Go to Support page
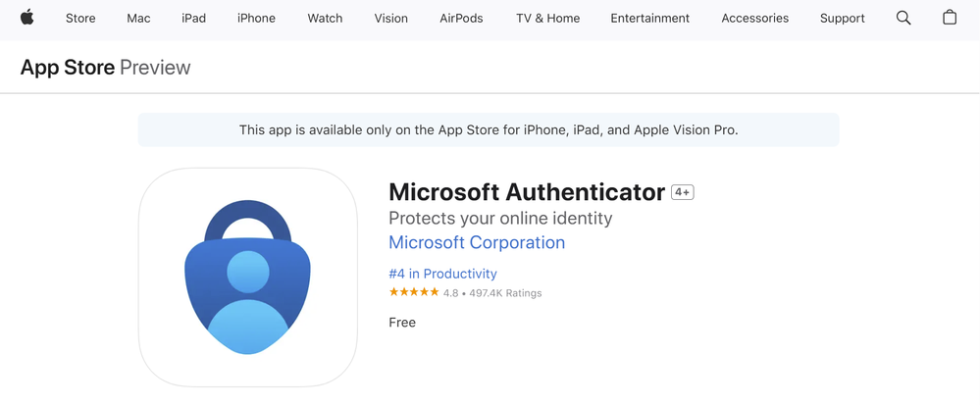This screenshot has width=980, height=405. click(x=843, y=18)
